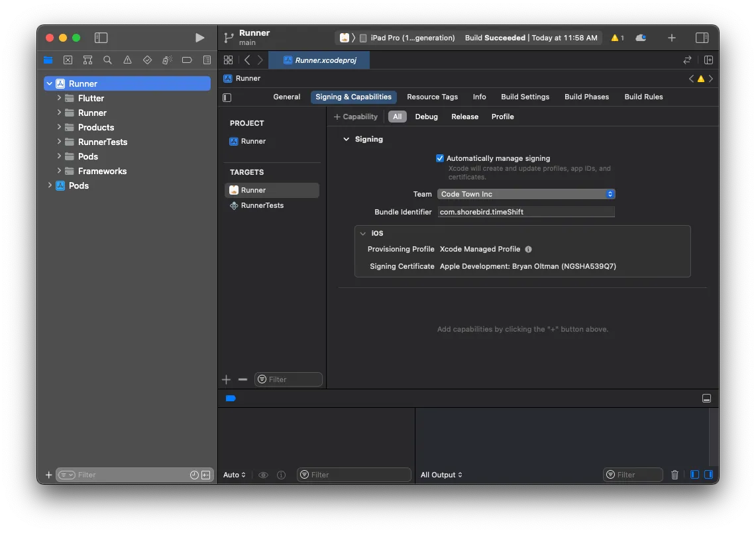Screen dimensions: 756x533
Task: Open the Source Control navigator icon
Action: point(68,60)
